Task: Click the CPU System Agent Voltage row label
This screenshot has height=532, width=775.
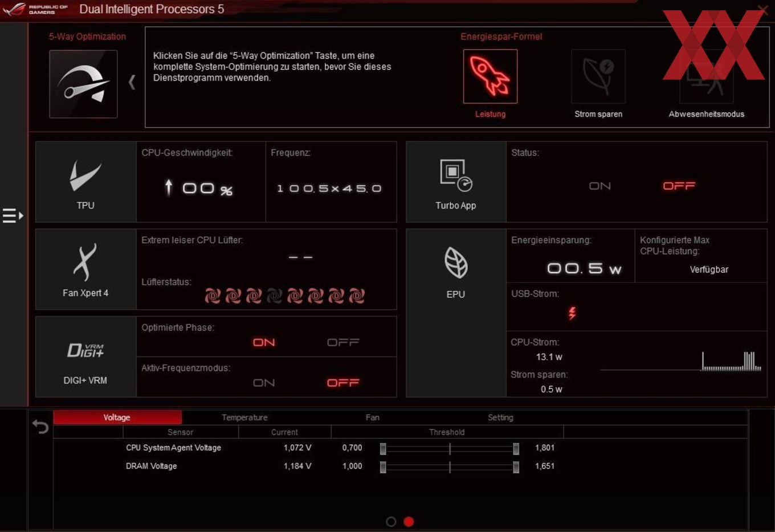Action: click(x=173, y=448)
